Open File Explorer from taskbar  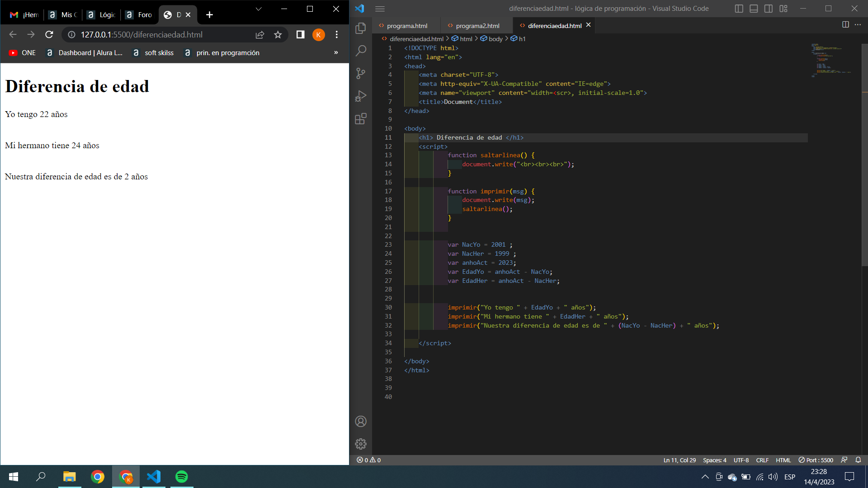69,477
